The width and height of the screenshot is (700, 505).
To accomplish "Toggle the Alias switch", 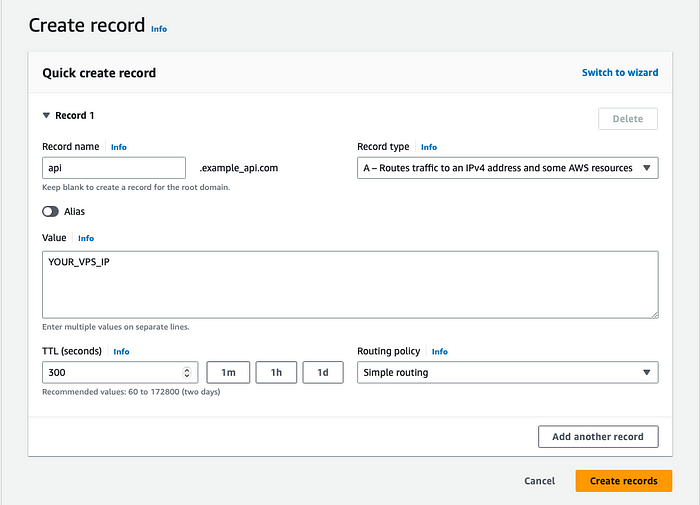I will 50,212.
